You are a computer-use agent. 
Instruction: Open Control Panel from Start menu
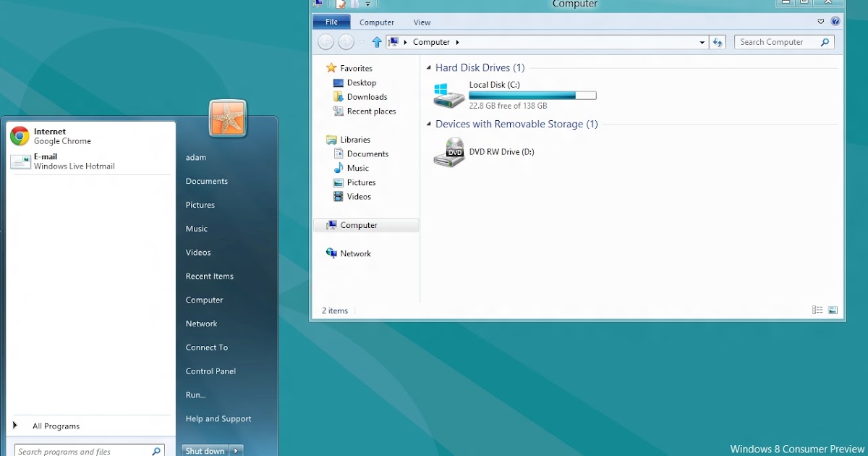[x=211, y=371]
